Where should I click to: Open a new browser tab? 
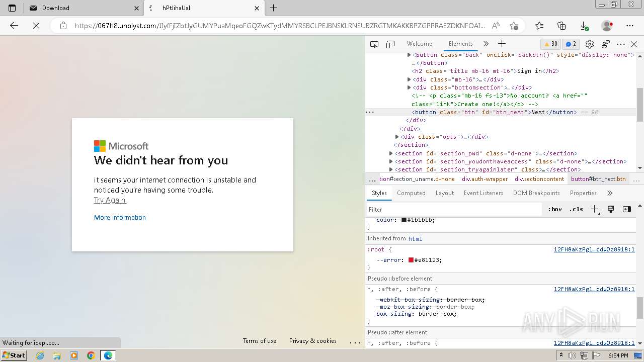tap(274, 8)
